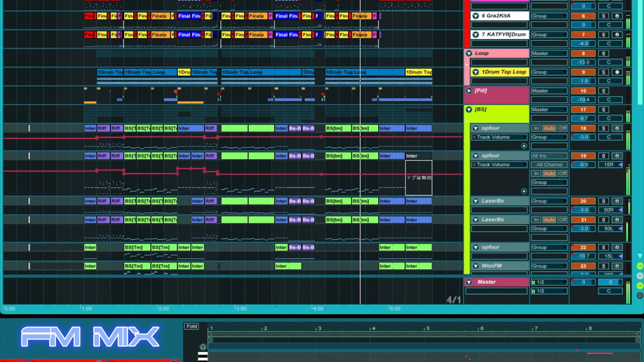Arm track 6 Gra2KitA for recording
The height and width of the screenshot is (362, 644).
click(x=617, y=16)
